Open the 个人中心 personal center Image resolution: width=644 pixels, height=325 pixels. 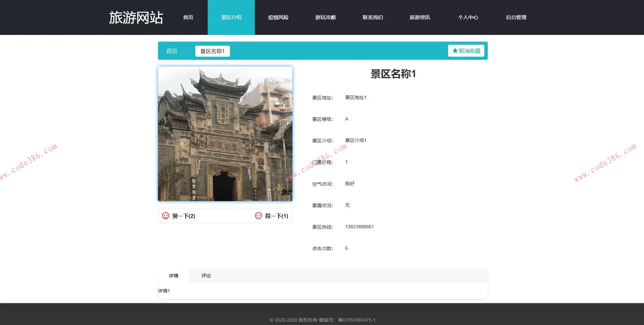[468, 17]
